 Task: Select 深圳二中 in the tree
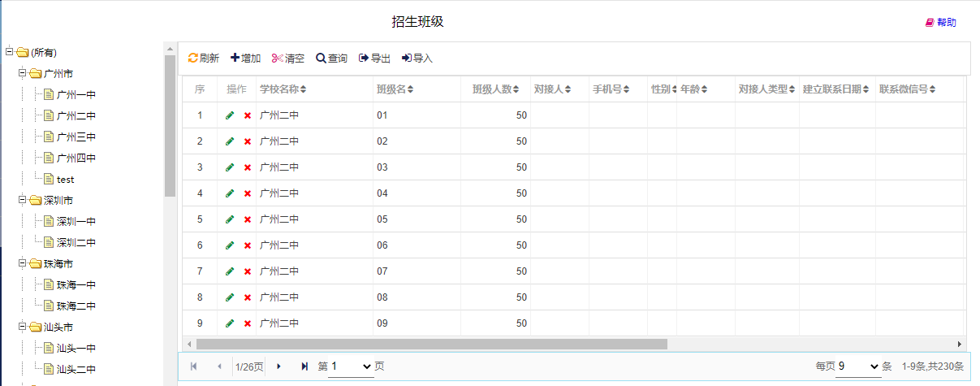76,242
